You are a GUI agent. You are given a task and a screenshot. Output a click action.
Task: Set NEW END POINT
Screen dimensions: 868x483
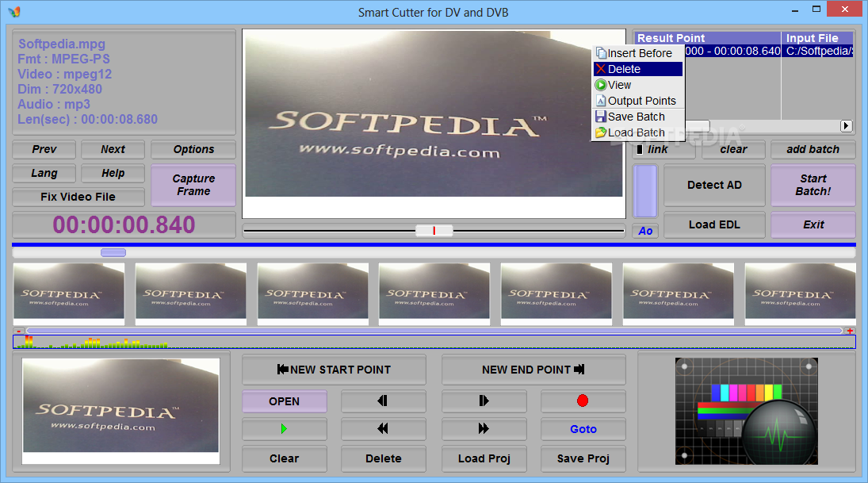pos(533,370)
